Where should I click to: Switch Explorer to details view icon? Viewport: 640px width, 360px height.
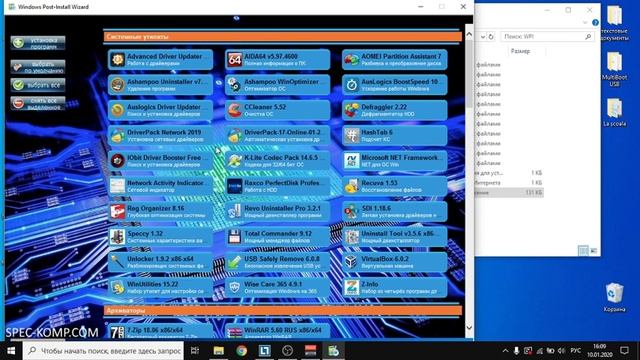pos(583,250)
